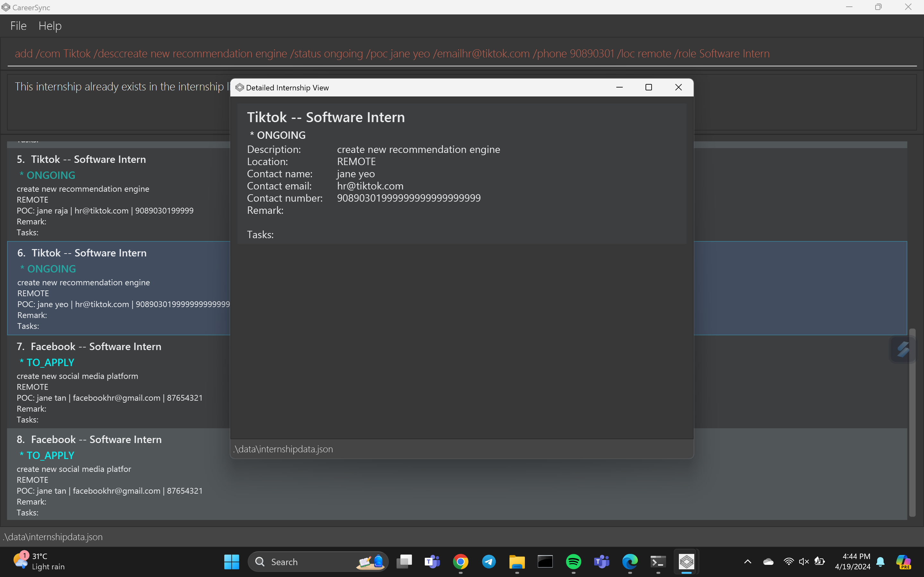Open the File menu
Screen dimensions: 924x577
18,26
